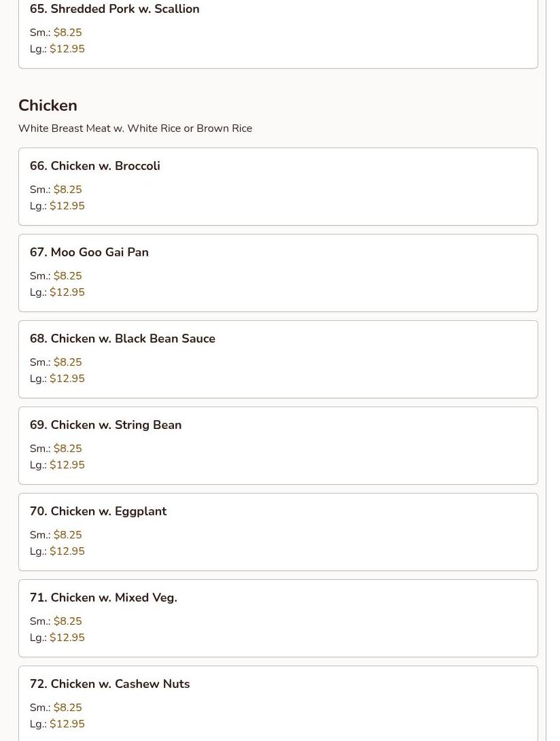Click large price of Chicken w. Black Bean Sauce

click(67, 379)
